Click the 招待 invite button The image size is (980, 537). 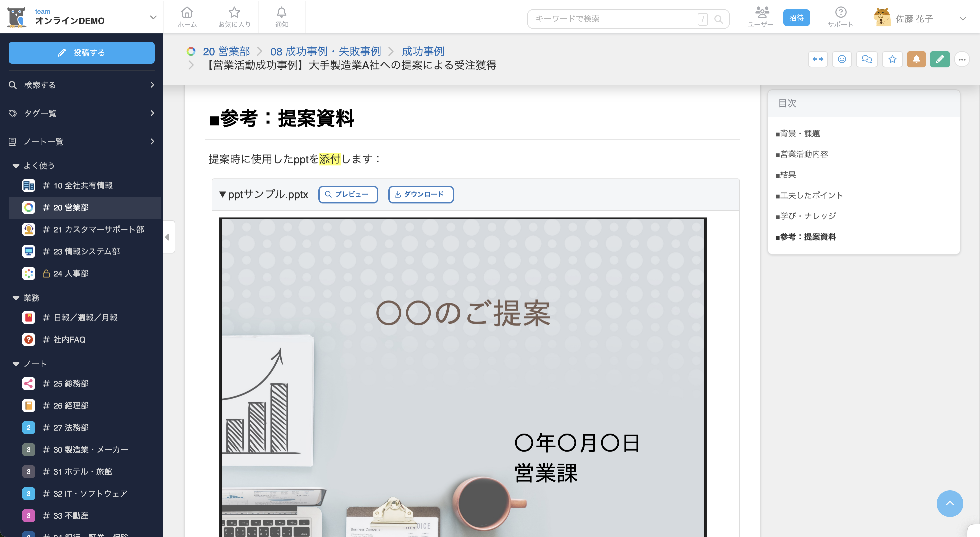[796, 18]
